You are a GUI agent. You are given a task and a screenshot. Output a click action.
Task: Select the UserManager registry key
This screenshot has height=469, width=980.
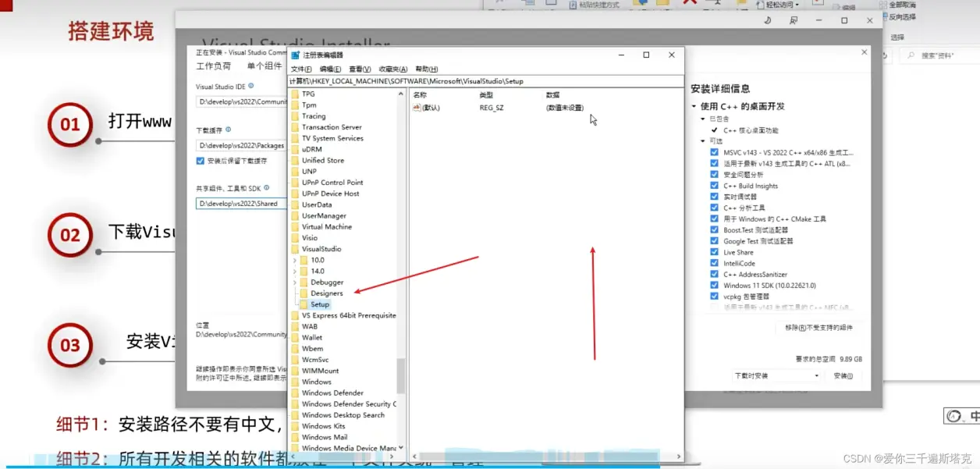[324, 215]
